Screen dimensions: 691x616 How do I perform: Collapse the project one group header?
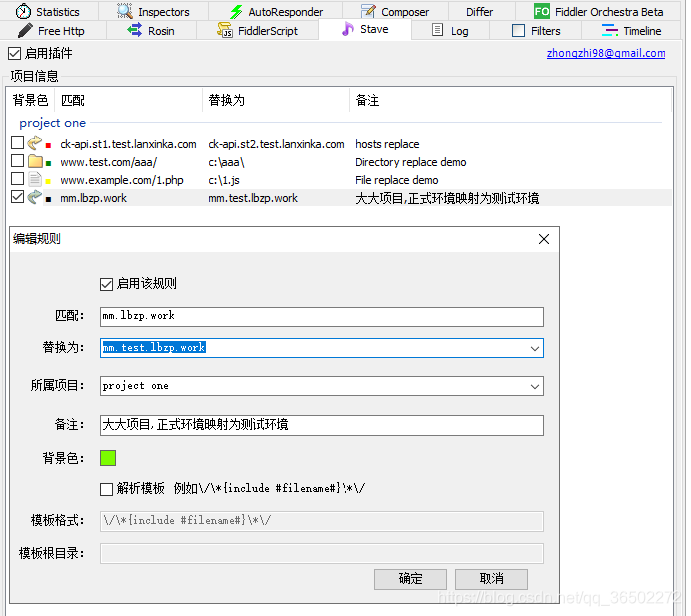[53, 123]
